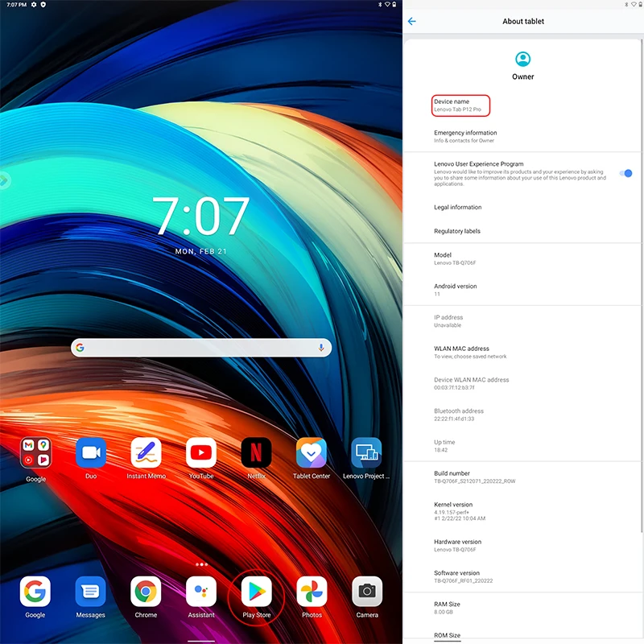
Task: Open the green side panel handle
Action: click(4, 180)
